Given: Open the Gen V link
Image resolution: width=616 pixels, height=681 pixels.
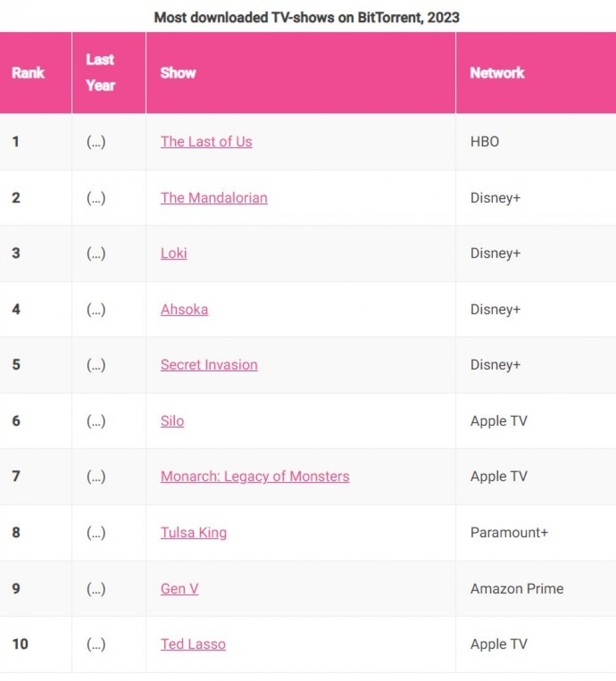Looking at the screenshot, I should tap(180, 589).
